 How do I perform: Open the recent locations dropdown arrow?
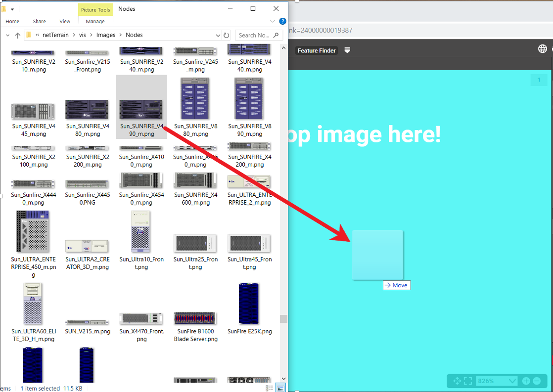(x=7, y=35)
